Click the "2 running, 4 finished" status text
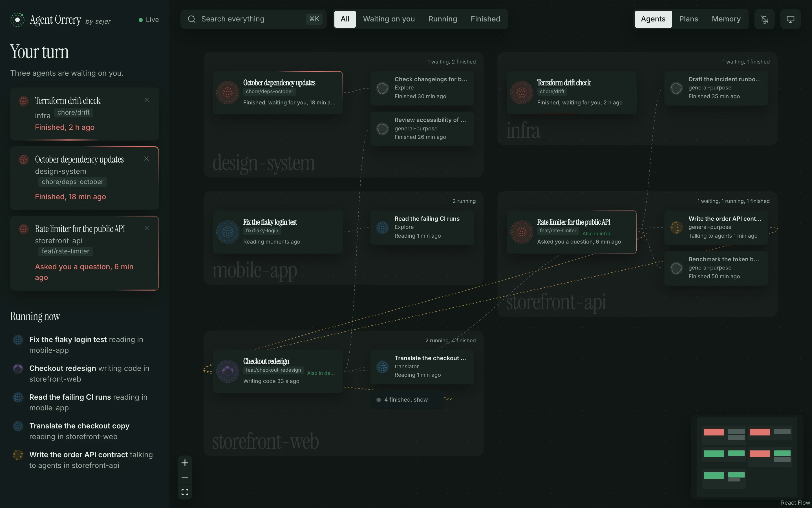 click(450, 341)
